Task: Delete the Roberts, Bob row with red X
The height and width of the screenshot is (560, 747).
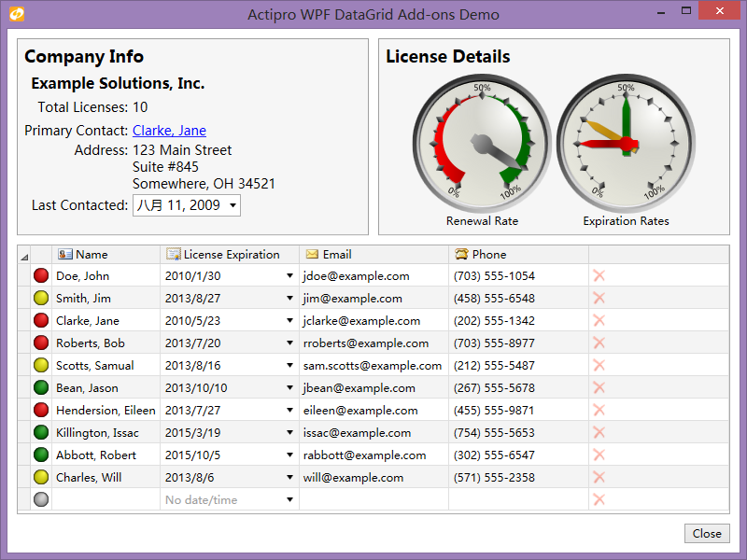Action: (x=599, y=343)
